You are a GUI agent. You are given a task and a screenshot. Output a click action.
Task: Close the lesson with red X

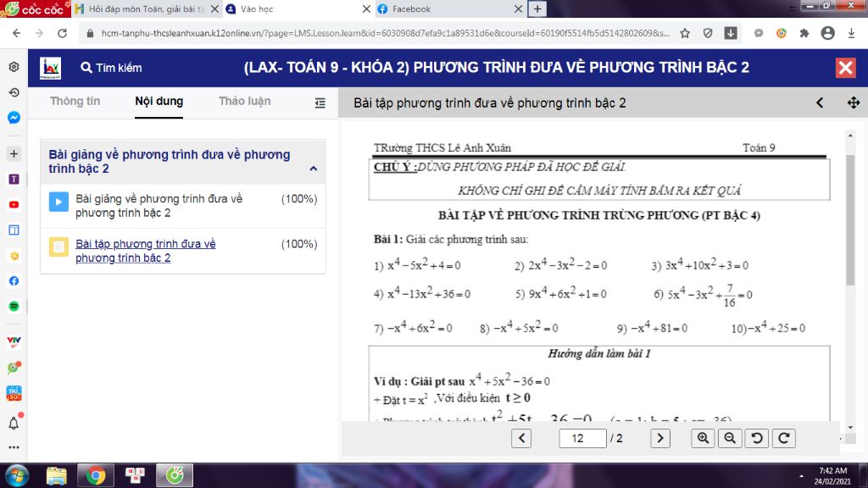coord(845,68)
